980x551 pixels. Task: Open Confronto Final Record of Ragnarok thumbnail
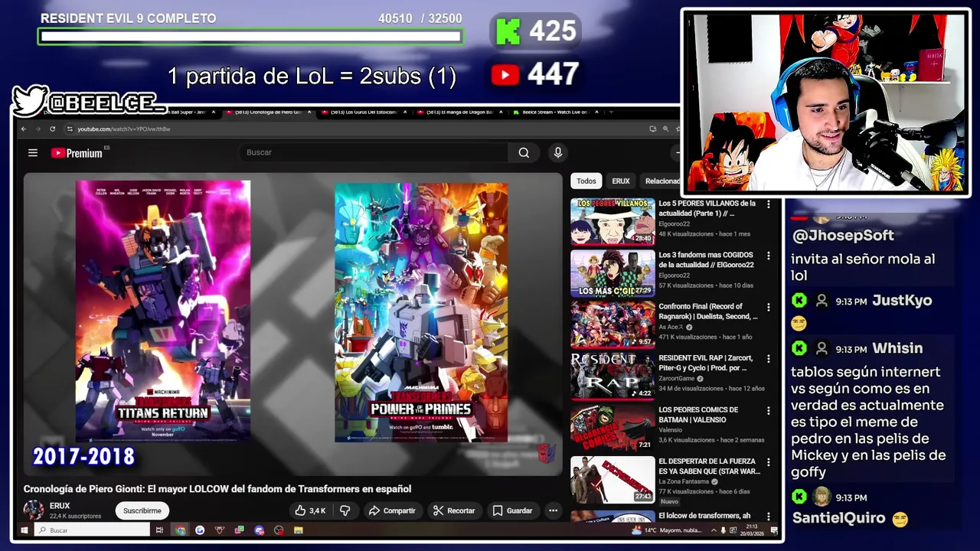(612, 324)
